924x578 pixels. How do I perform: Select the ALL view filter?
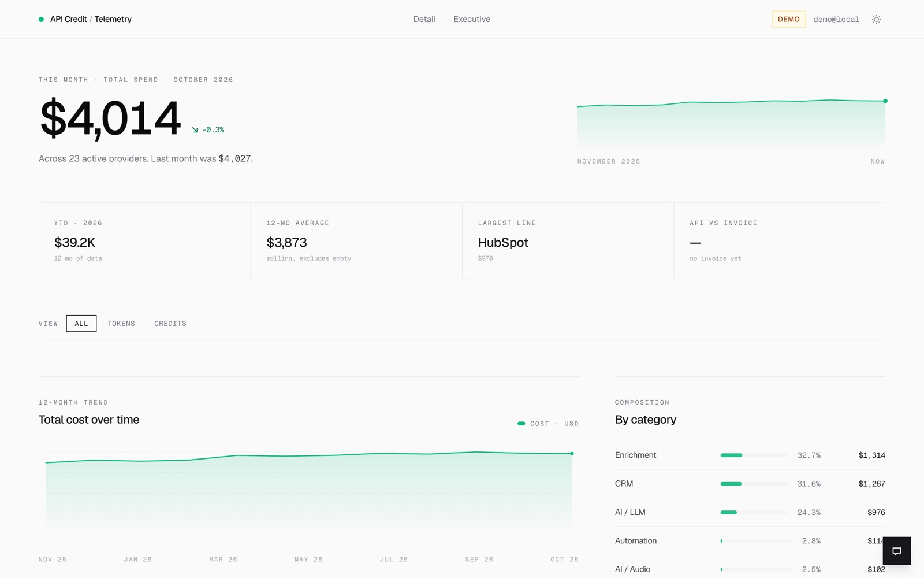click(x=81, y=324)
